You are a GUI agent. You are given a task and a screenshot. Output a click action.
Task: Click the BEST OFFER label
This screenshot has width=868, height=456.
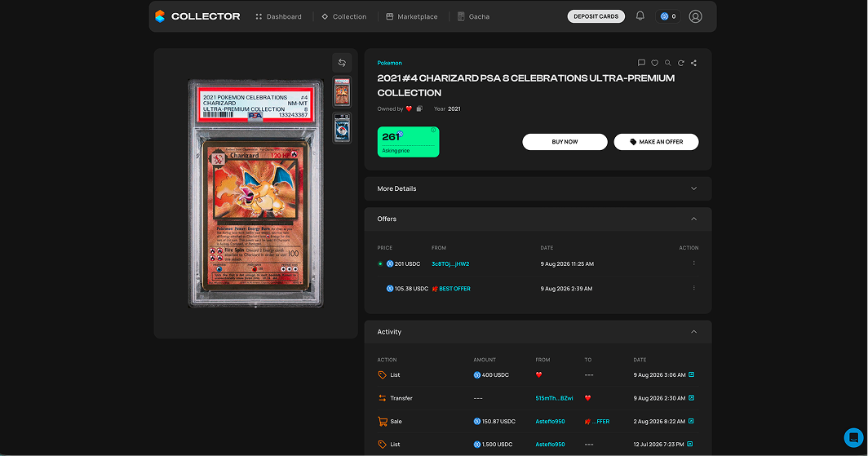(451, 289)
